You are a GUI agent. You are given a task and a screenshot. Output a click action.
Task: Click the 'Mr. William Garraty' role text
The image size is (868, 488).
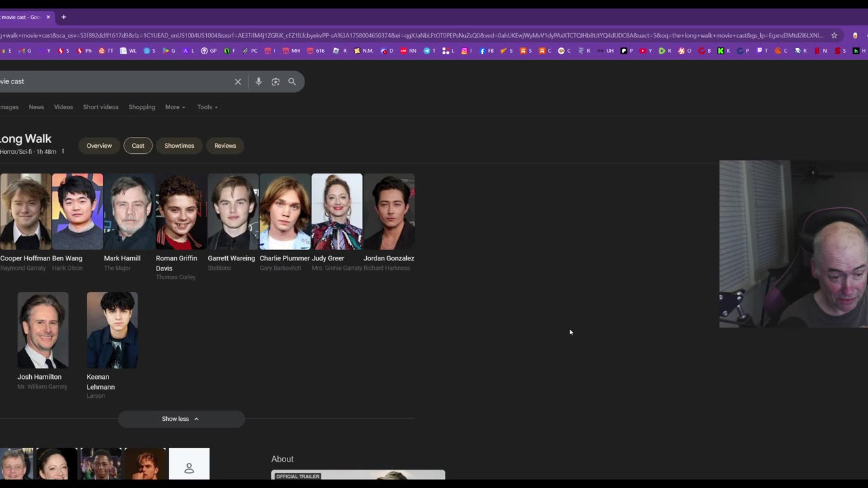tap(43, 386)
